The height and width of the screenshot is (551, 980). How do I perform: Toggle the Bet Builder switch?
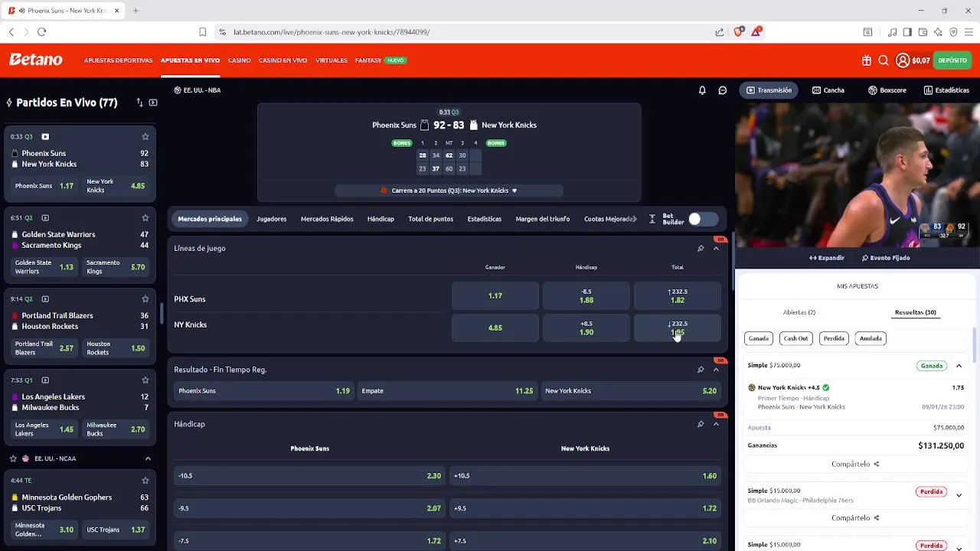tap(702, 219)
